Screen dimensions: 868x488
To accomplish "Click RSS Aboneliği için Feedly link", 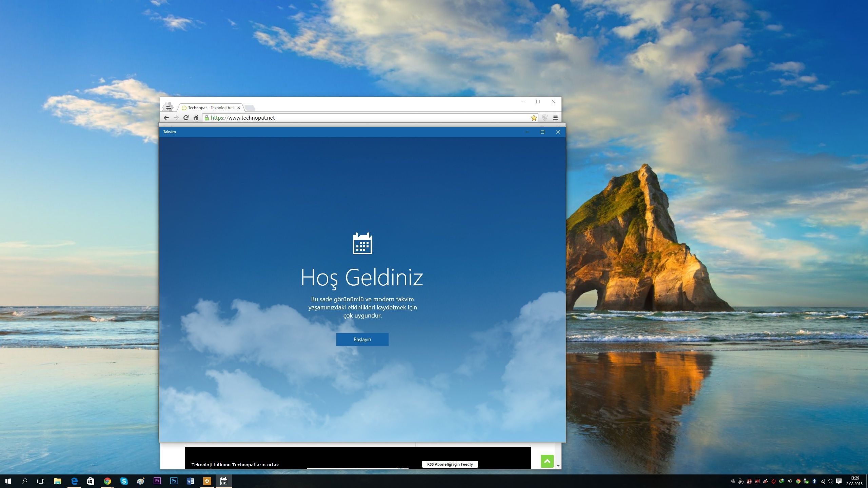I will click(x=450, y=464).
